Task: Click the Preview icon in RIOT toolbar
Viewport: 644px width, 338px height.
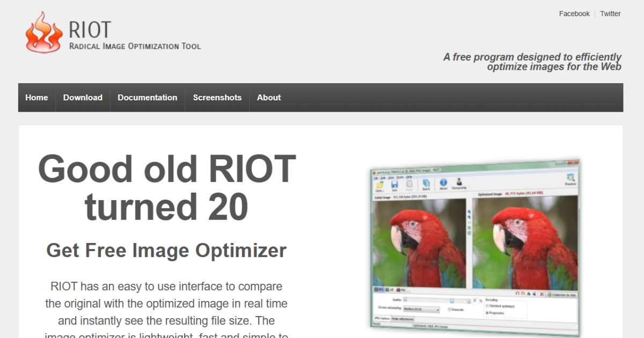Action: coord(570,179)
